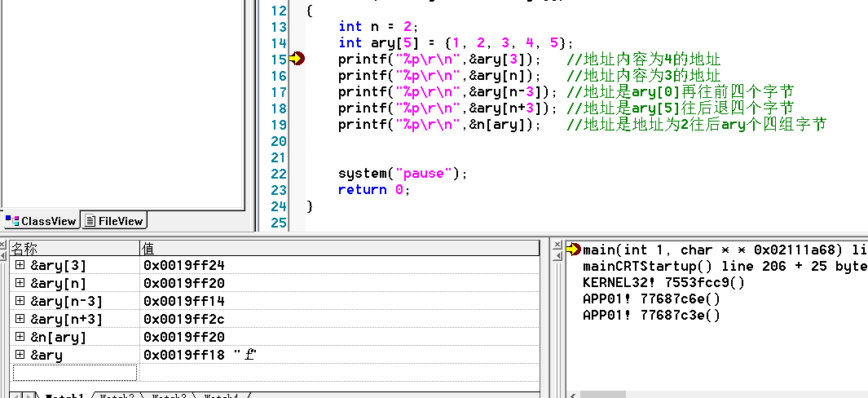868x398 pixels.
Task: Click line number 19 in the gutter
Action: coord(280,124)
